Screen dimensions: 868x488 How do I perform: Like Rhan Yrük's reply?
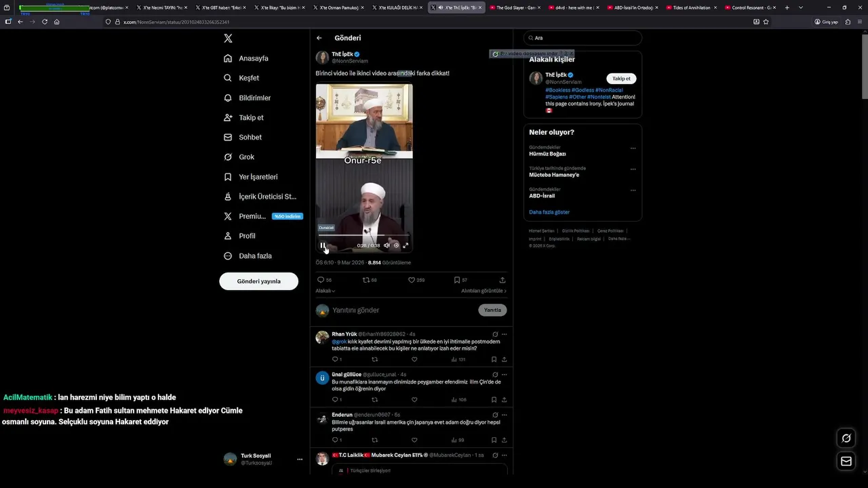(x=414, y=360)
